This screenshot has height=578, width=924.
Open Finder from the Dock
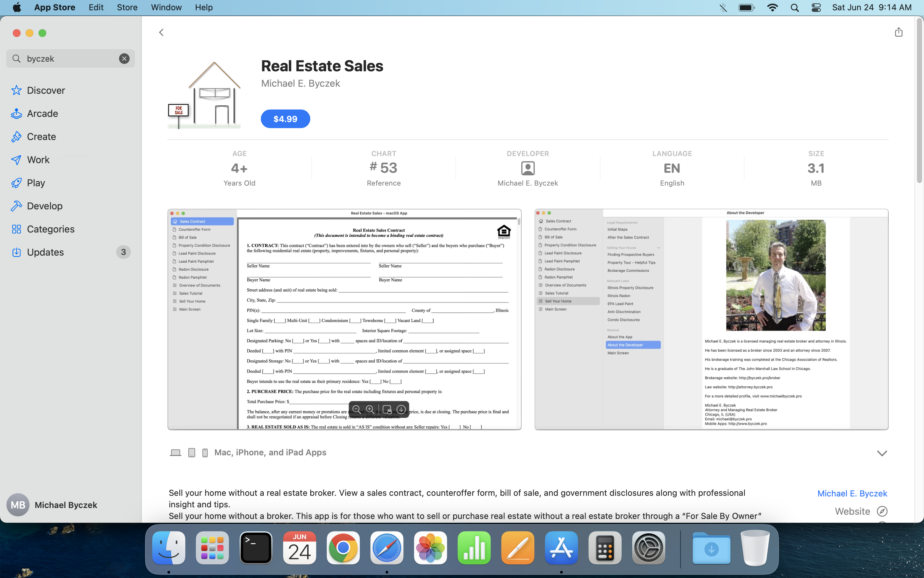tap(169, 548)
